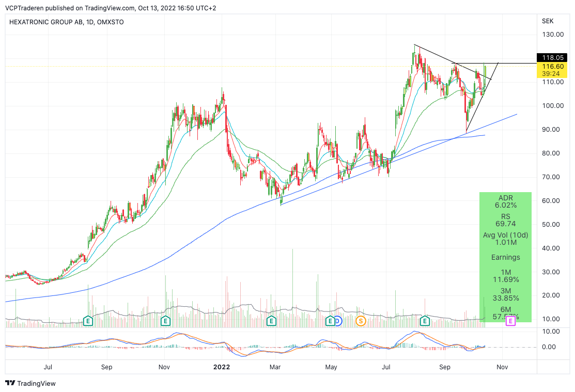Click the 39:24 bar countdown timer

[551, 74]
